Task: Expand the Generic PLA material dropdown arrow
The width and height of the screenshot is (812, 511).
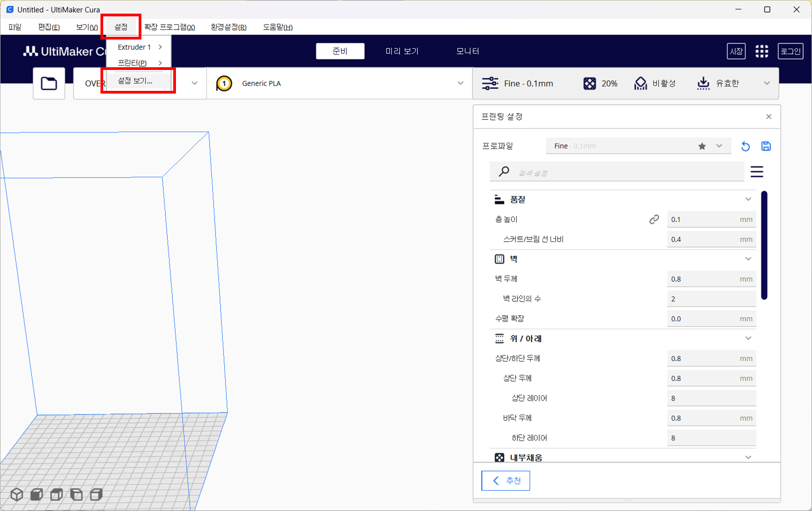Action: click(461, 84)
